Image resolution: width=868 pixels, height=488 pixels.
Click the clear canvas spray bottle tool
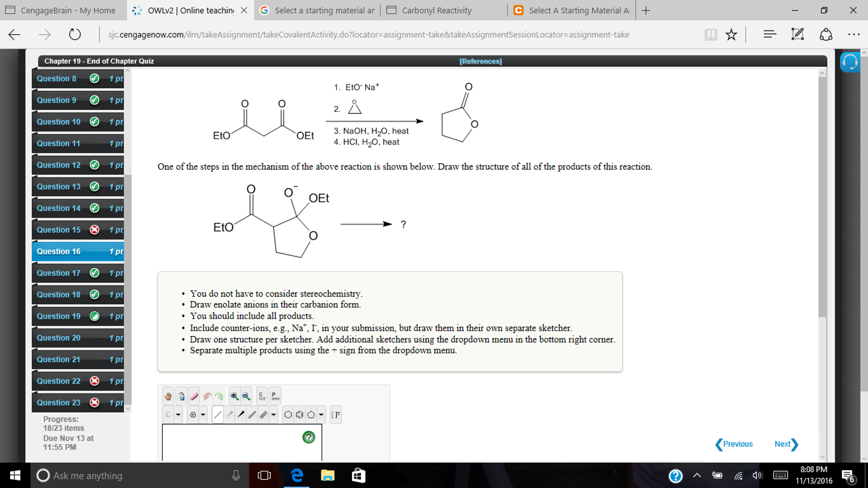[182, 396]
